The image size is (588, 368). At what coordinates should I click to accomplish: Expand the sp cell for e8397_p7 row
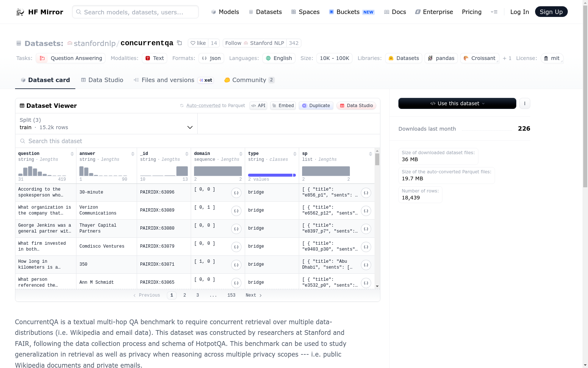[x=366, y=229]
